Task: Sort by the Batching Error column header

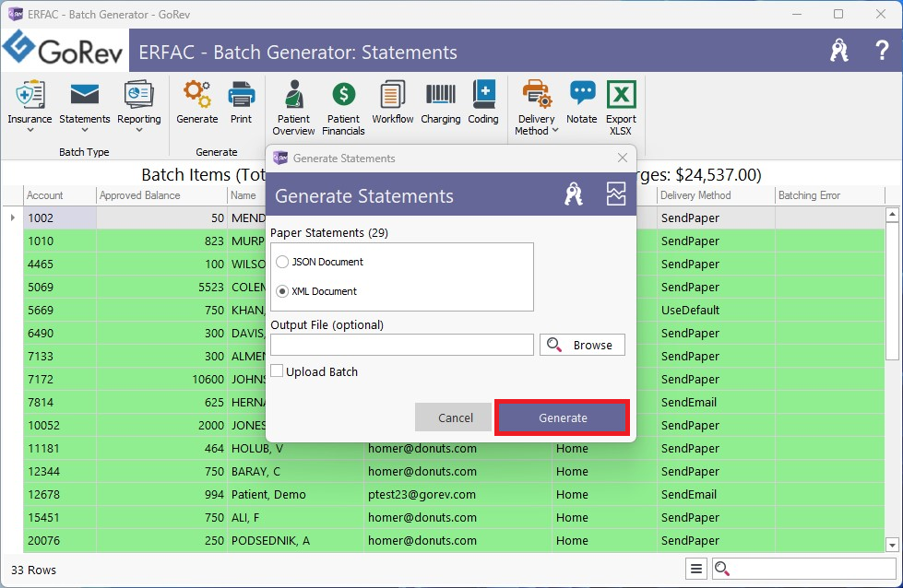Action: (x=829, y=195)
